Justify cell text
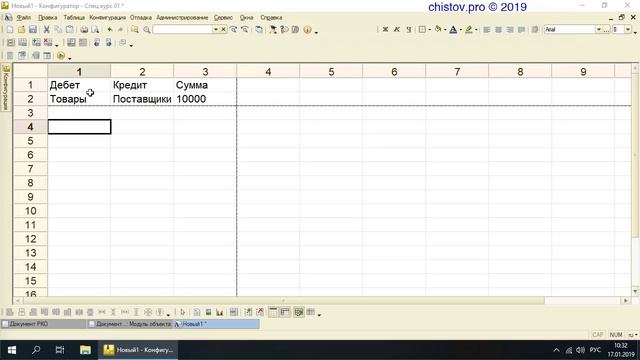640x360 pixels. click(x=521, y=29)
